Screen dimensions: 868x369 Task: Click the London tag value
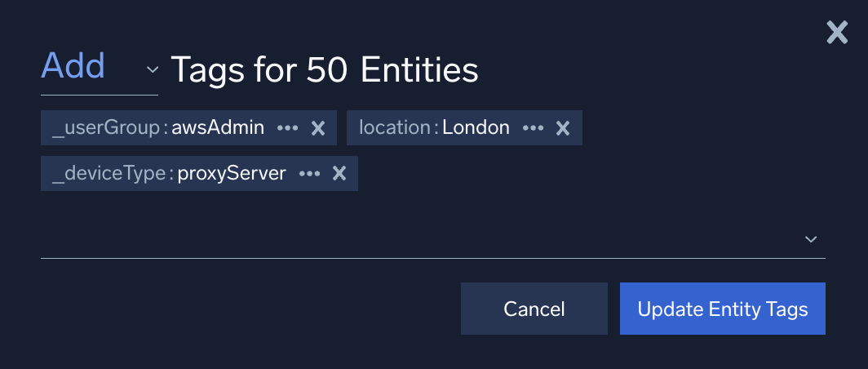(x=476, y=128)
